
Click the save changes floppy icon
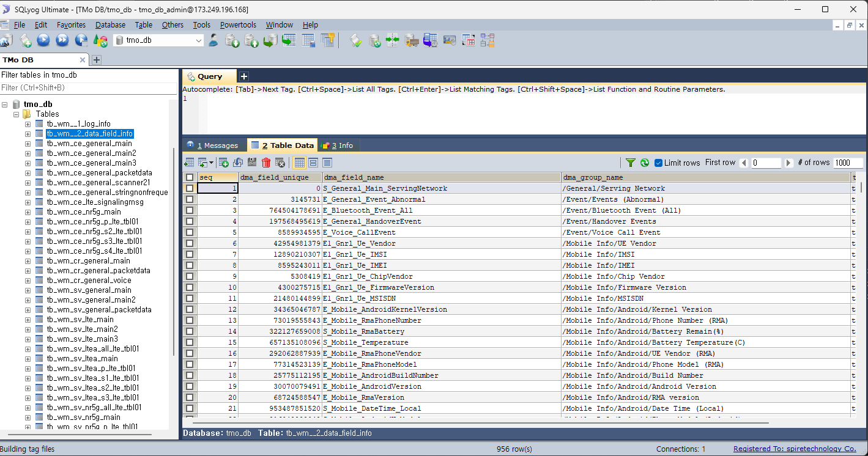point(252,163)
